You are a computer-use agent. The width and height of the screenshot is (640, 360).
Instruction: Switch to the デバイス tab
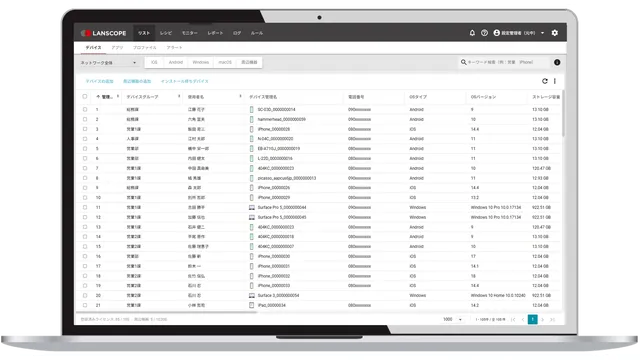pos(93,48)
